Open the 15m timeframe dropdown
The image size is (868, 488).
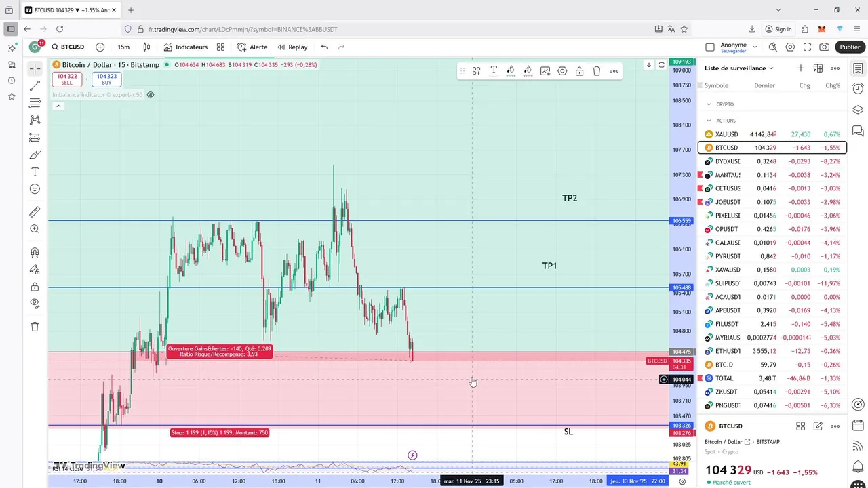(123, 47)
